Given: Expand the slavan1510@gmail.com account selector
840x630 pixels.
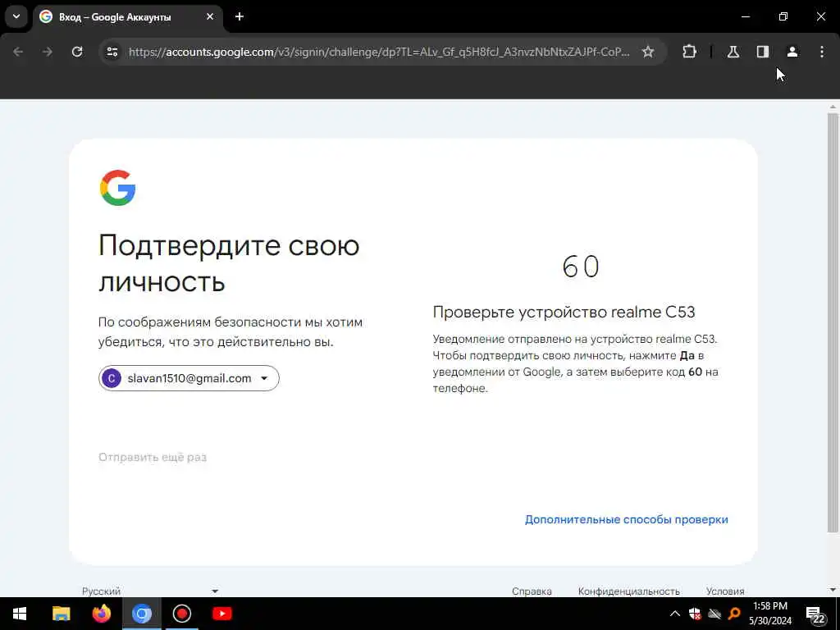Looking at the screenshot, I should [x=189, y=378].
